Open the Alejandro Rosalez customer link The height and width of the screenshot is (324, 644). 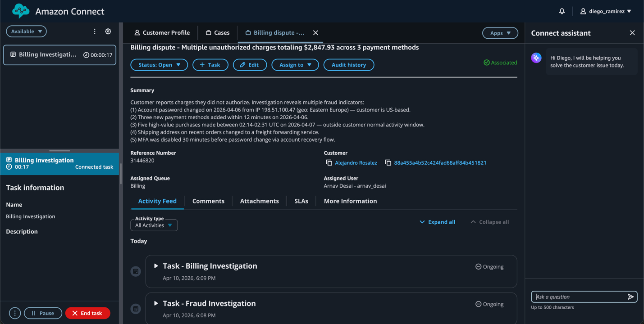click(356, 163)
